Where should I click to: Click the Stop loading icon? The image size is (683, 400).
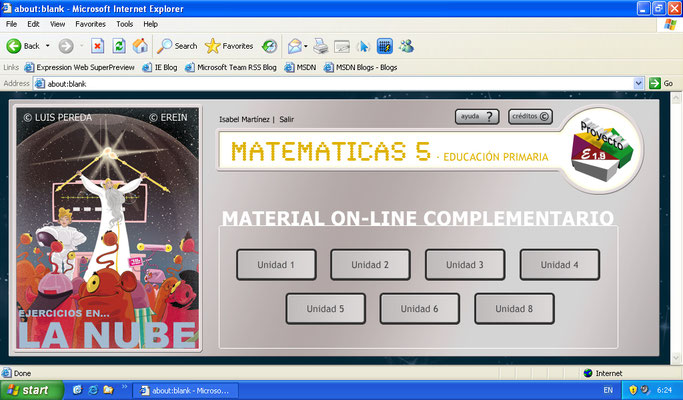coord(98,46)
